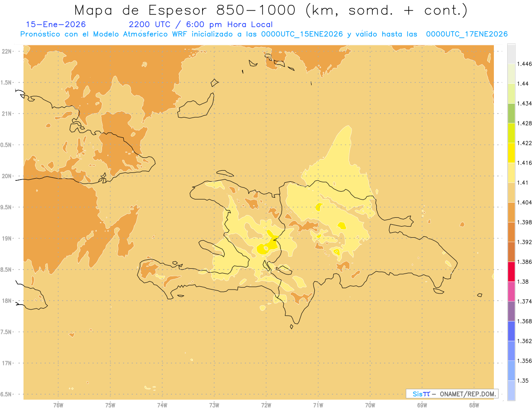Click the "20N" latitude label
The width and height of the screenshot is (532, 411).
[8, 176]
